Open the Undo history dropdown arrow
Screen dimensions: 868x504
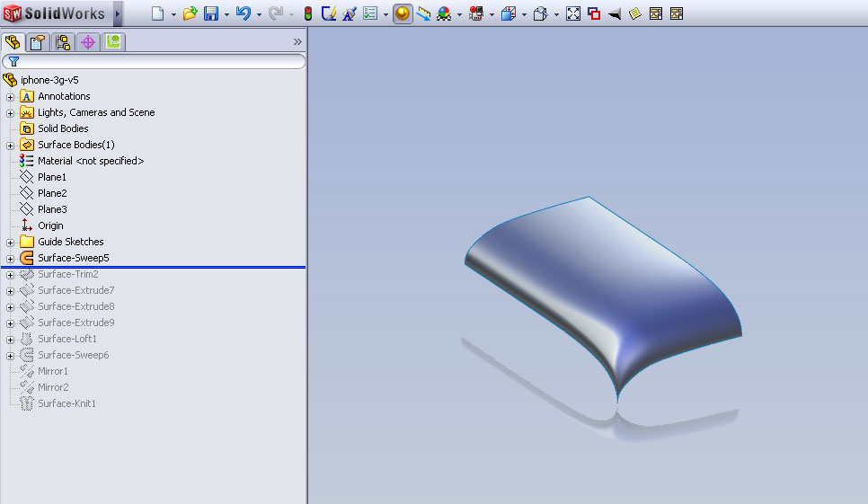[259, 15]
